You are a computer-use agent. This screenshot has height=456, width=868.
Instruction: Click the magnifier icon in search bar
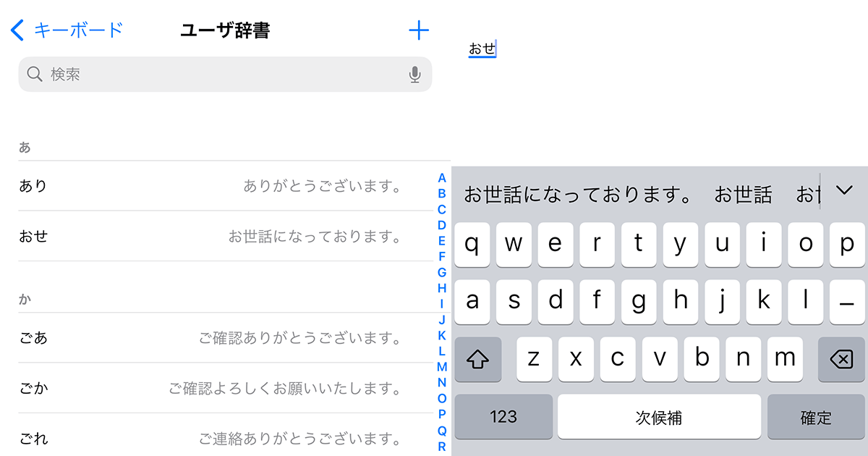(x=35, y=74)
